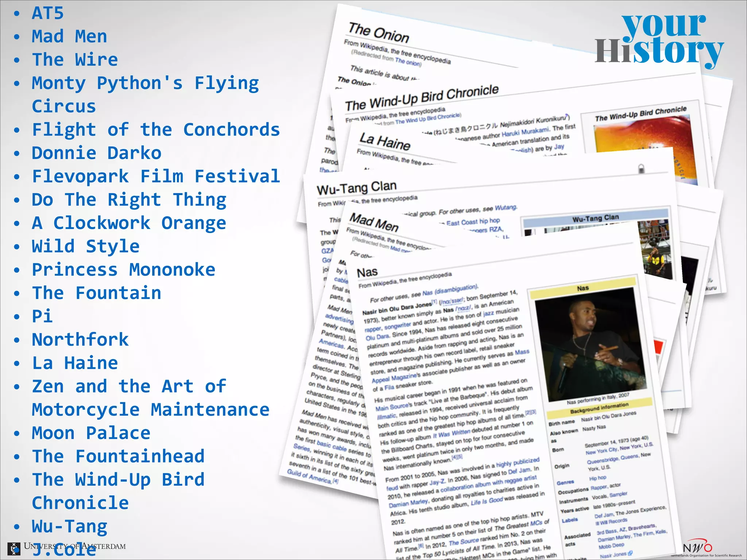The image size is (747, 560).
Task: Click the external link icon beside Nasir Jones
Action: (631, 553)
